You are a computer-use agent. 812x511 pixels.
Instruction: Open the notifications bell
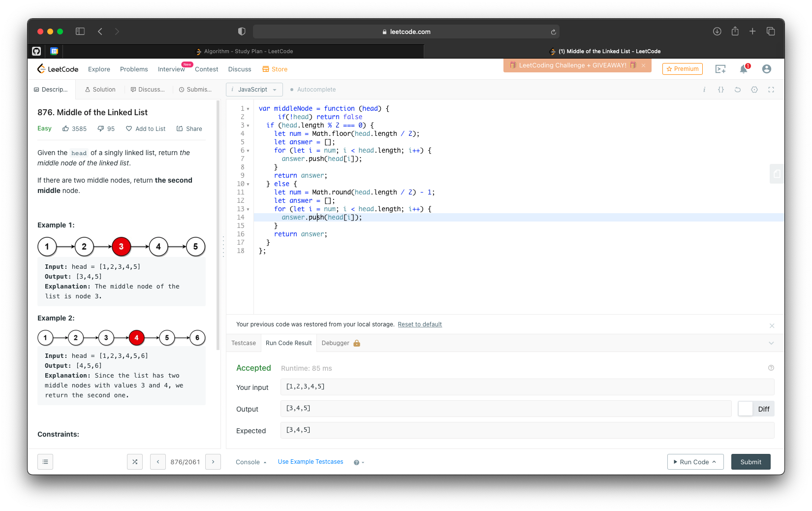click(744, 69)
